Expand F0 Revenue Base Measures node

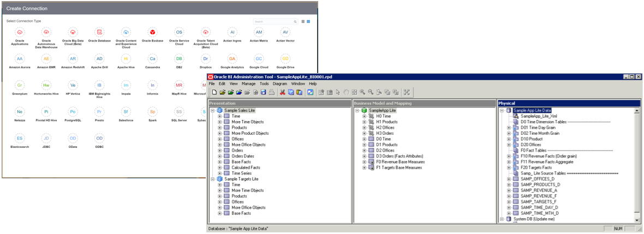(x=365, y=162)
